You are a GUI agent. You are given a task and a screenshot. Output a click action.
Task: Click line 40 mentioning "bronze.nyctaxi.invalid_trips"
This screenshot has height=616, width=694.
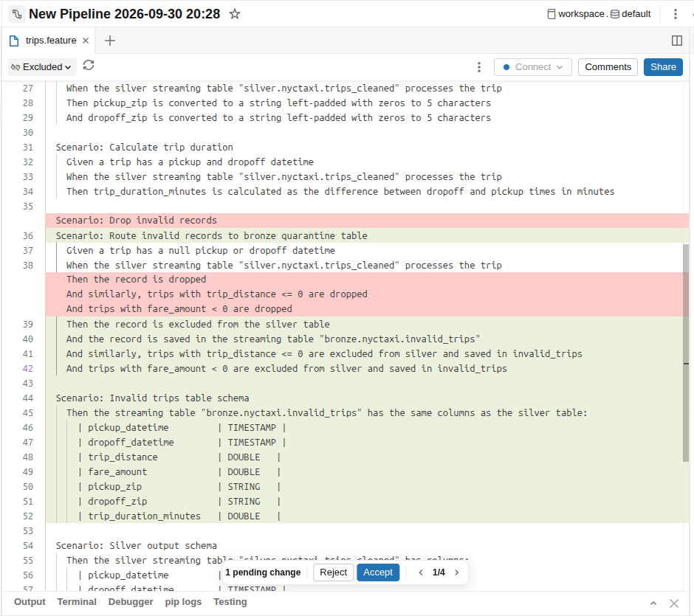tap(273, 339)
